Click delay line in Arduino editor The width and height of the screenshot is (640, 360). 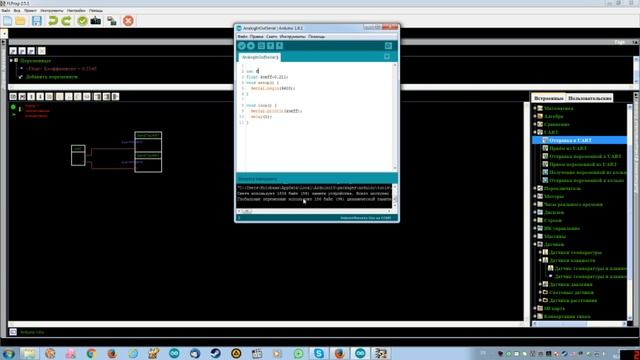tap(261, 117)
